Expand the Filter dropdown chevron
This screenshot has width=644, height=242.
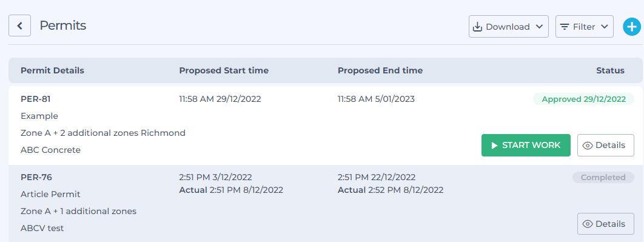point(604,27)
